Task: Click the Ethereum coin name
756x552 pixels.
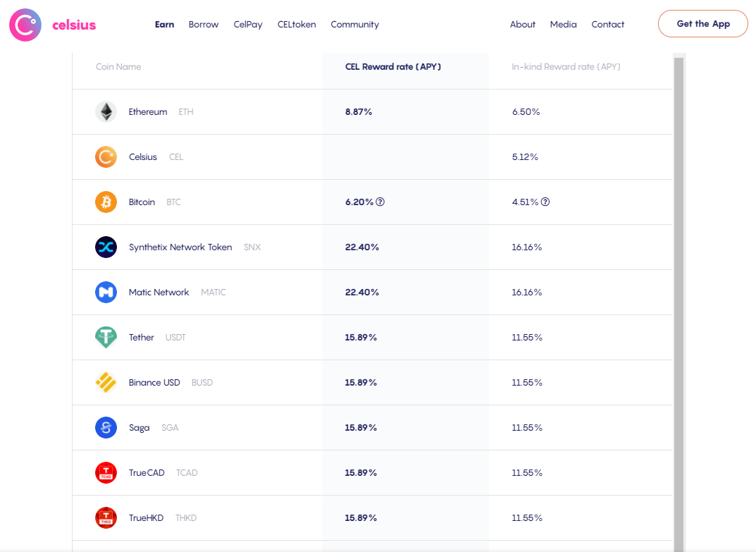Action: [x=147, y=112]
